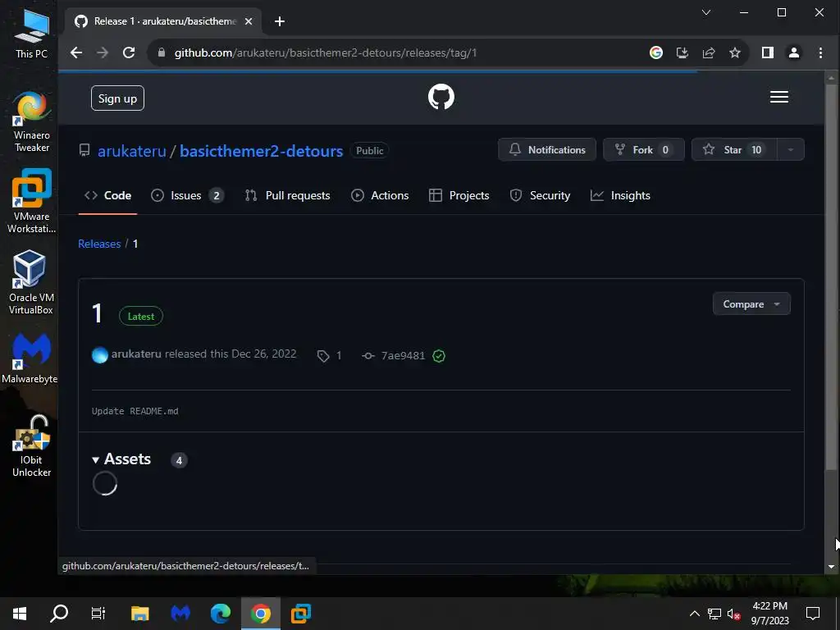Go back to Releases breadcrumb link

click(99, 244)
